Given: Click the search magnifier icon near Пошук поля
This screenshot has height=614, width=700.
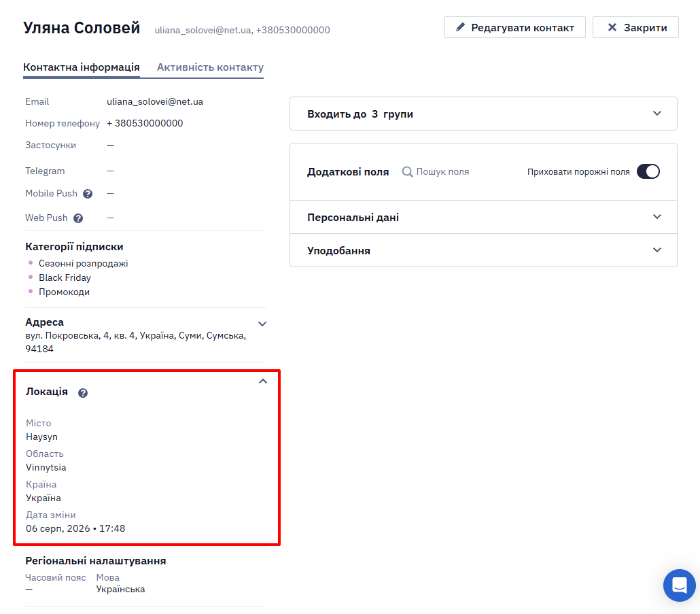Looking at the screenshot, I should pos(407,172).
